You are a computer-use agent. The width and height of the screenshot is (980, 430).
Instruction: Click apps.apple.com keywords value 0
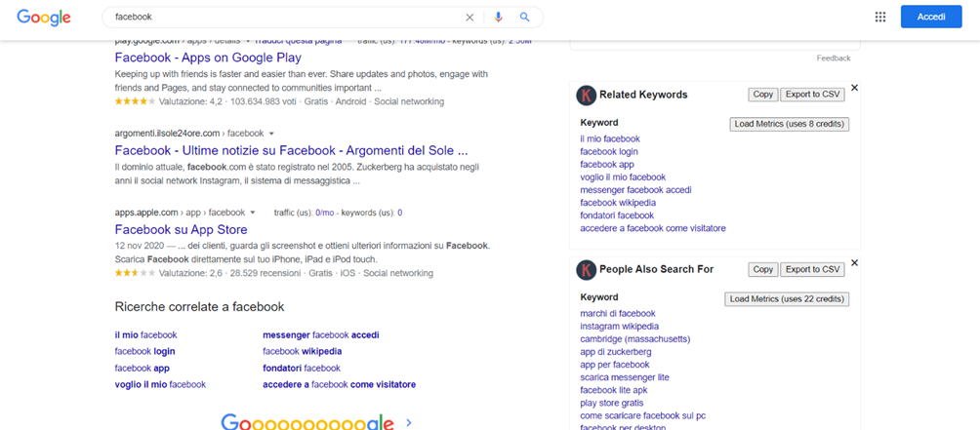399,213
